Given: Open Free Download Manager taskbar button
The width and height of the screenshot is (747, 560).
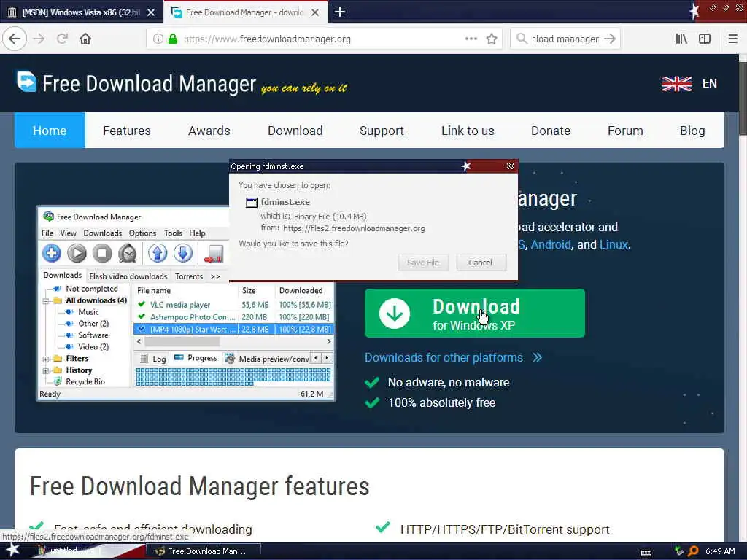Looking at the screenshot, I should click(203, 551).
